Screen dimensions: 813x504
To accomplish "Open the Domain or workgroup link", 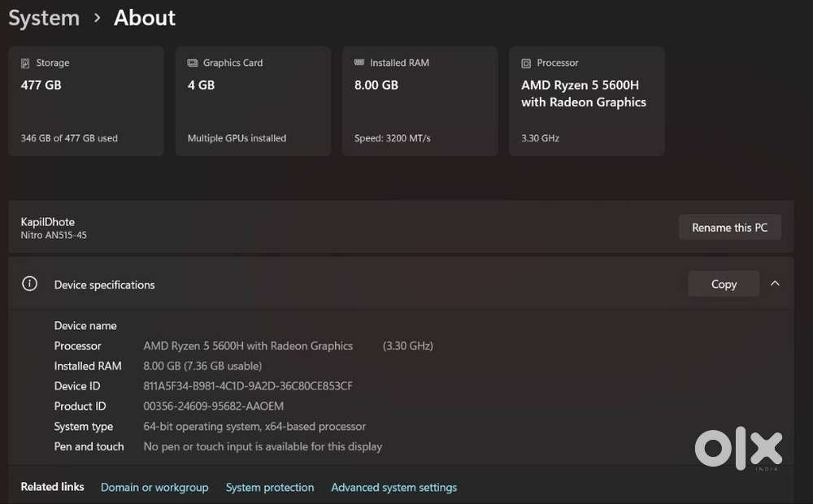I will (154, 488).
